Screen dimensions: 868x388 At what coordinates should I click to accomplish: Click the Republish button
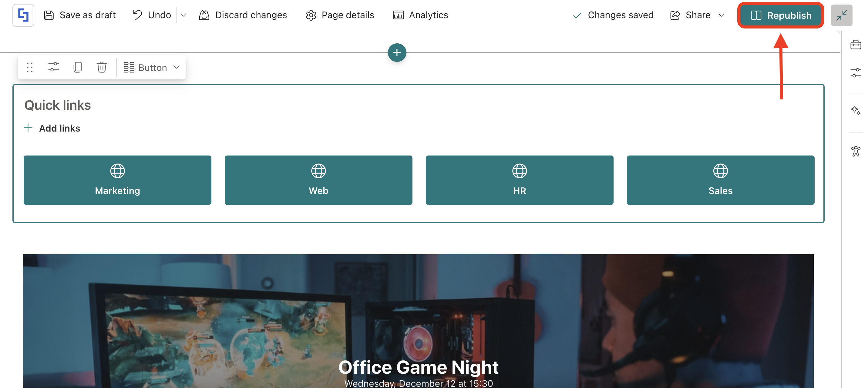[x=780, y=15]
